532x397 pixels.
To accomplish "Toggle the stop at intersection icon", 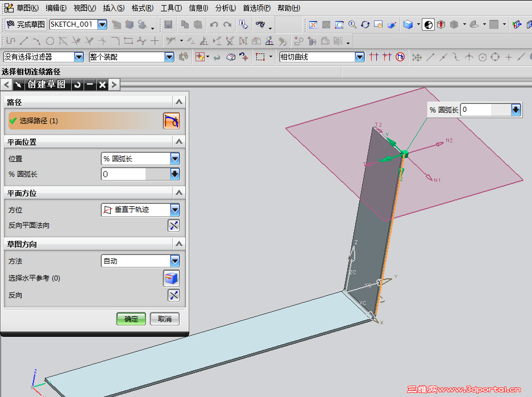I will coord(374,57).
